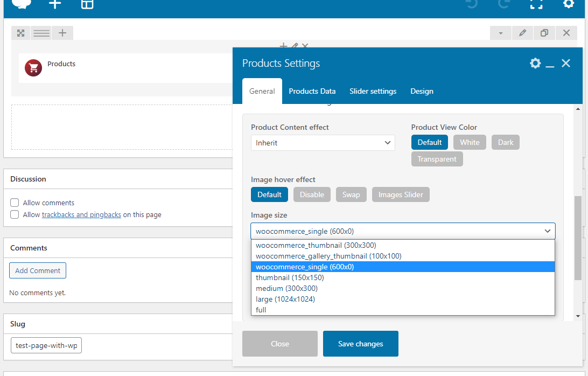Clone row with duplicate icon
Screen dimensions: 588x376
point(544,33)
